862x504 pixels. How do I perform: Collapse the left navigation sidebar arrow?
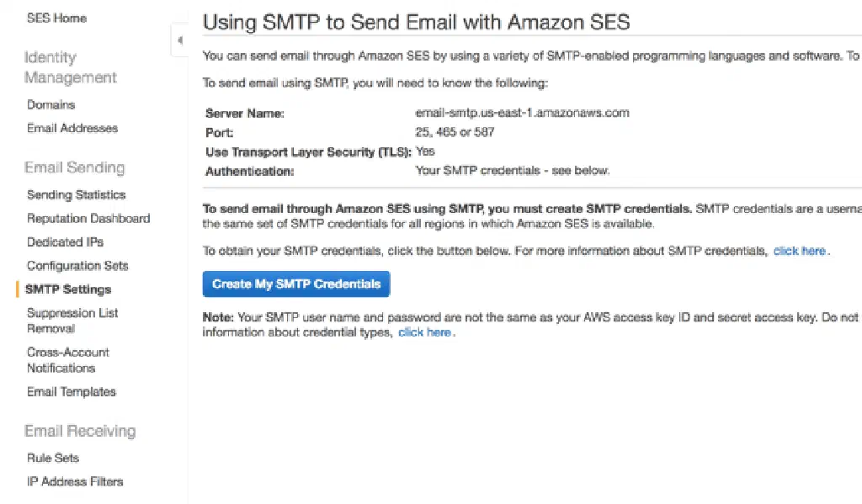click(x=180, y=40)
